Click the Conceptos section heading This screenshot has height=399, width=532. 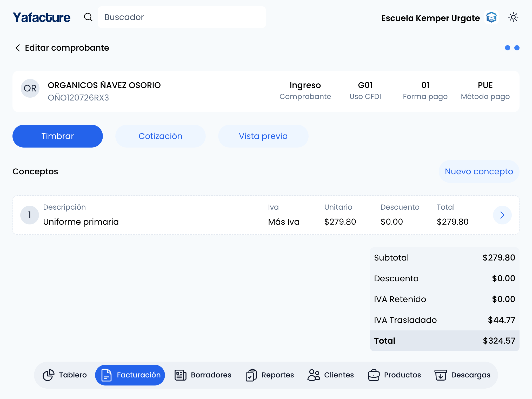pos(35,171)
